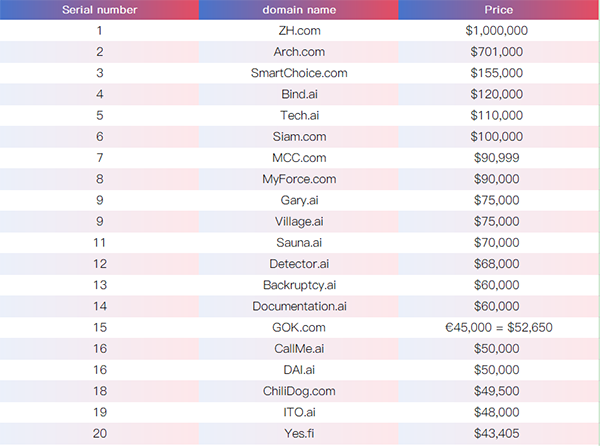The image size is (600, 446).
Task: Click the $1,000,000 price cell
Action: (x=497, y=31)
